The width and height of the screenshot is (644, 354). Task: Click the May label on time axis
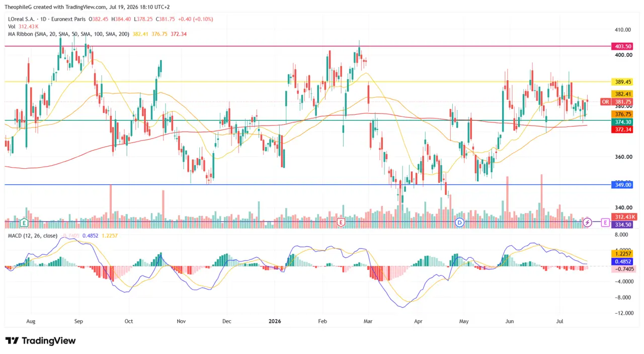click(464, 321)
